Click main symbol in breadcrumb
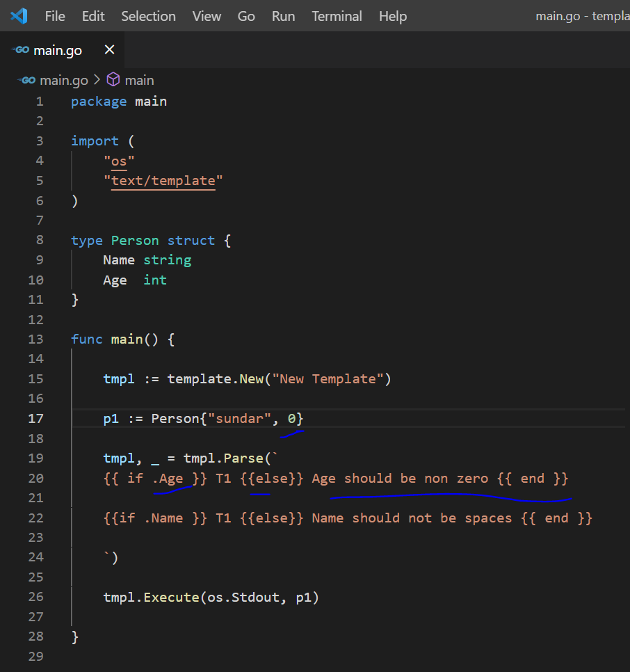 pos(139,80)
